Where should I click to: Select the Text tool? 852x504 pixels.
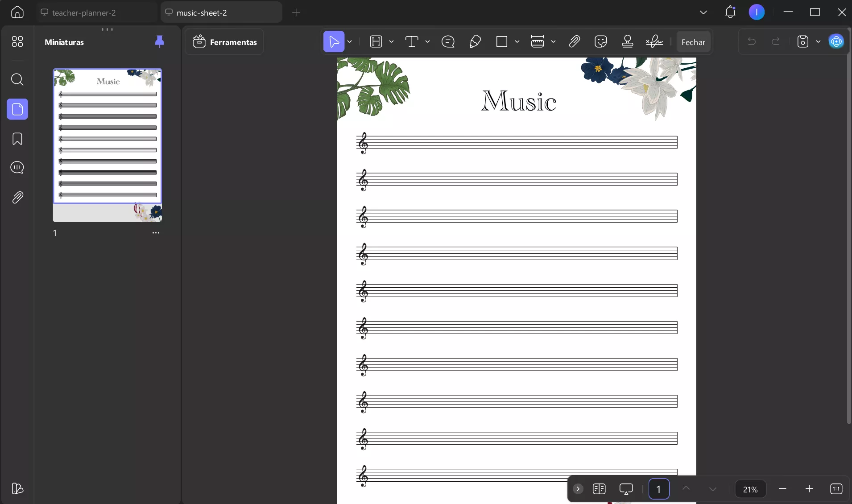coord(413,41)
